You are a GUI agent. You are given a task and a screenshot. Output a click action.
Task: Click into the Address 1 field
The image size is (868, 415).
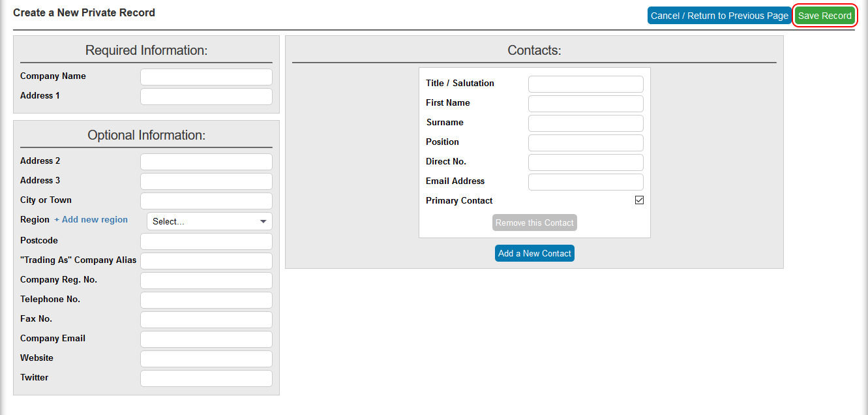point(206,97)
